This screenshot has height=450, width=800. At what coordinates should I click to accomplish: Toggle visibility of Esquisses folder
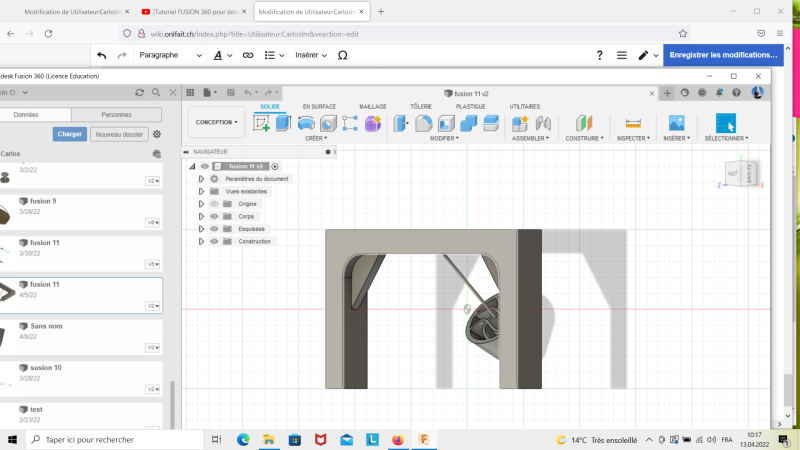(x=214, y=229)
